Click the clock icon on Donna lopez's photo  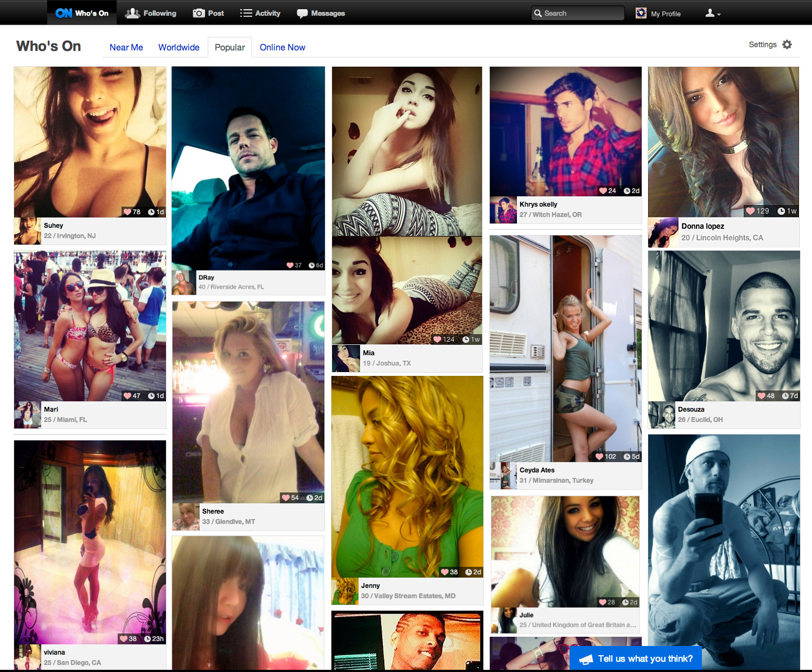(x=782, y=211)
